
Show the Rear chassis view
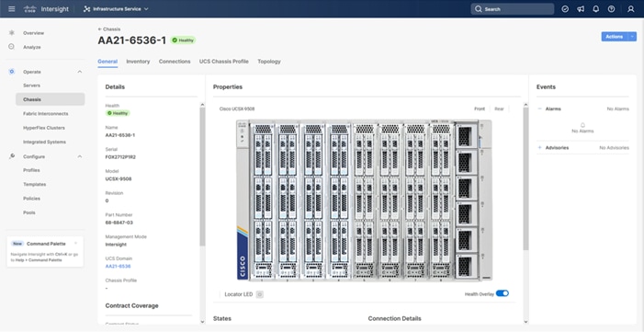click(x=499, y=109)
